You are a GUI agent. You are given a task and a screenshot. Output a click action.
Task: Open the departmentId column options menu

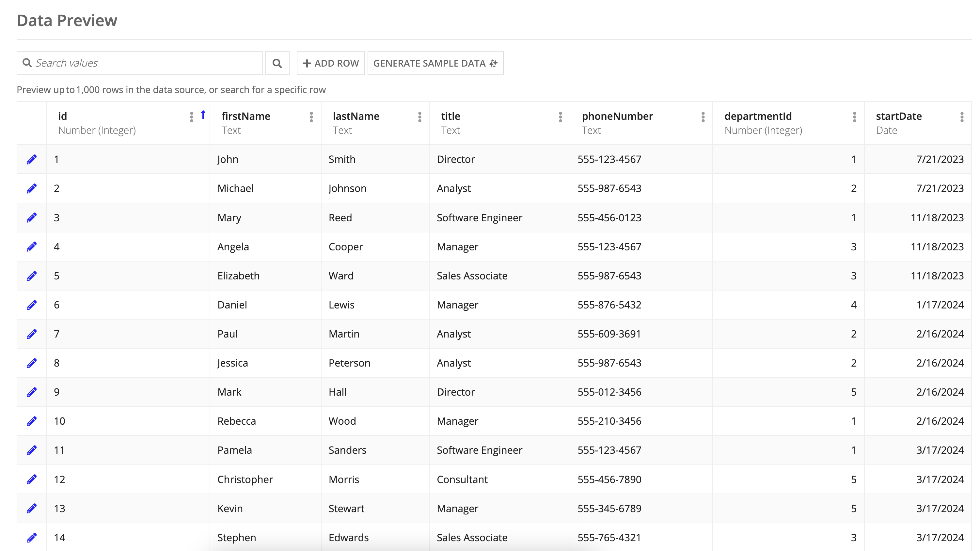pyautogui.click(x=854, y=117)
